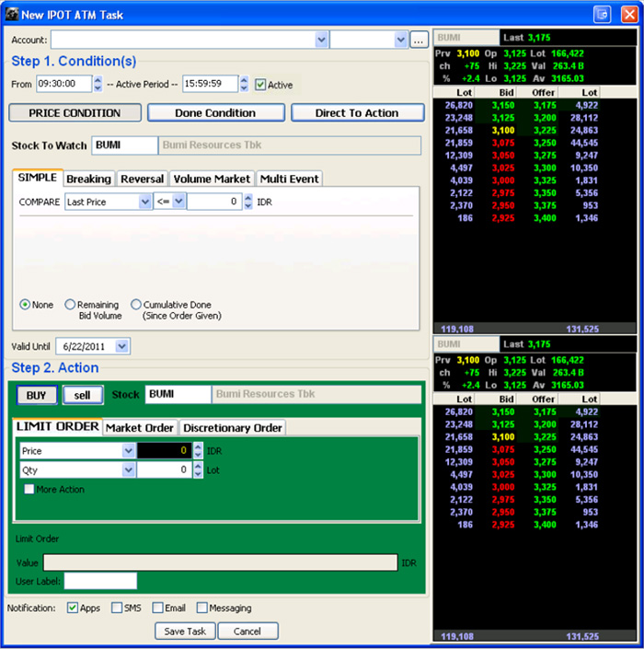Viewport: 644px width, 649px height.
Task: Select bid 3,150 in top order book
Action: [x=503, y=106]
